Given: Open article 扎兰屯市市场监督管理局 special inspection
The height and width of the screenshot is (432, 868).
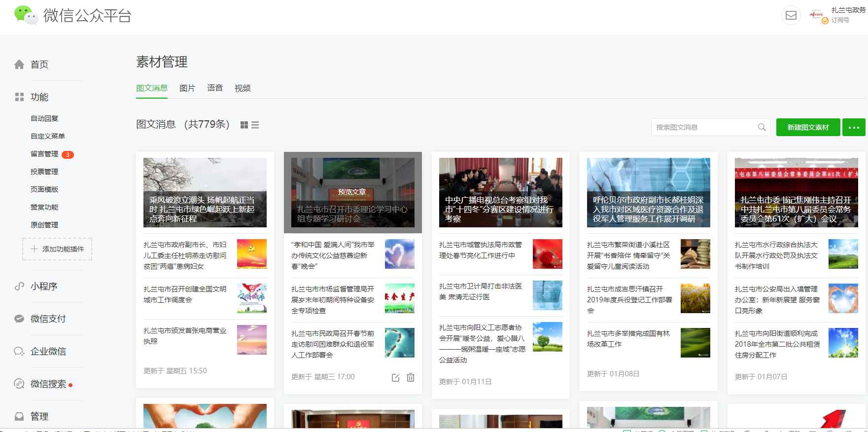Looking at the screenshot, I should tap(333, 300).
